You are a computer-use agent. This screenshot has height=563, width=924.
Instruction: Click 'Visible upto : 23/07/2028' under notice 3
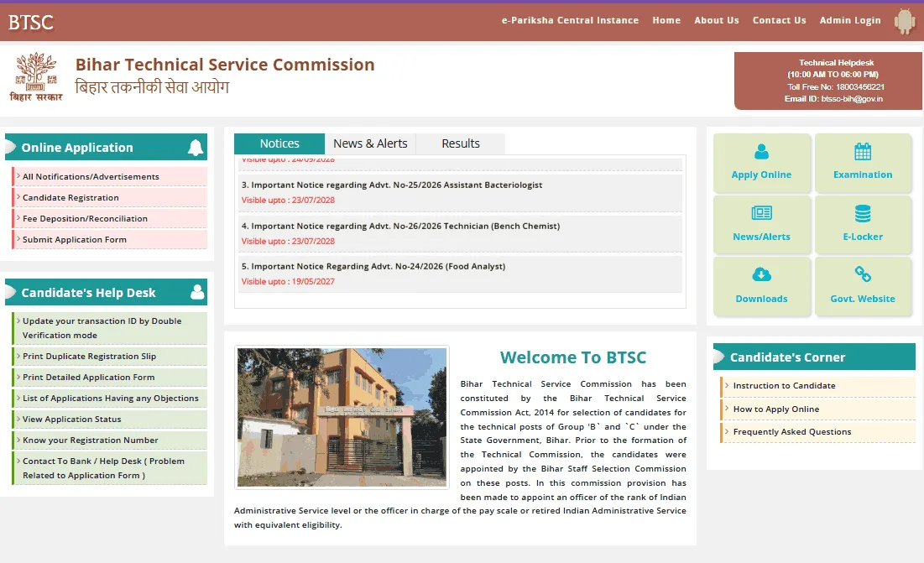[x=288, y=201]
